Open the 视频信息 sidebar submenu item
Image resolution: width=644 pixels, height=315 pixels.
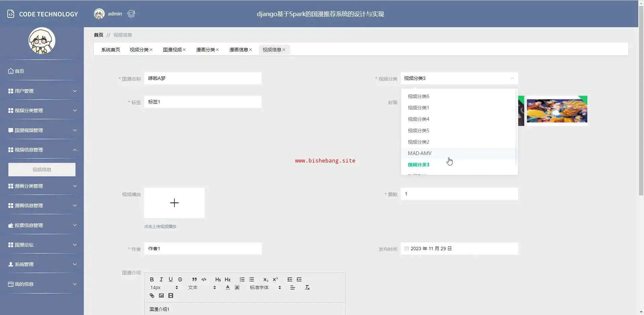tap(42, 170)
